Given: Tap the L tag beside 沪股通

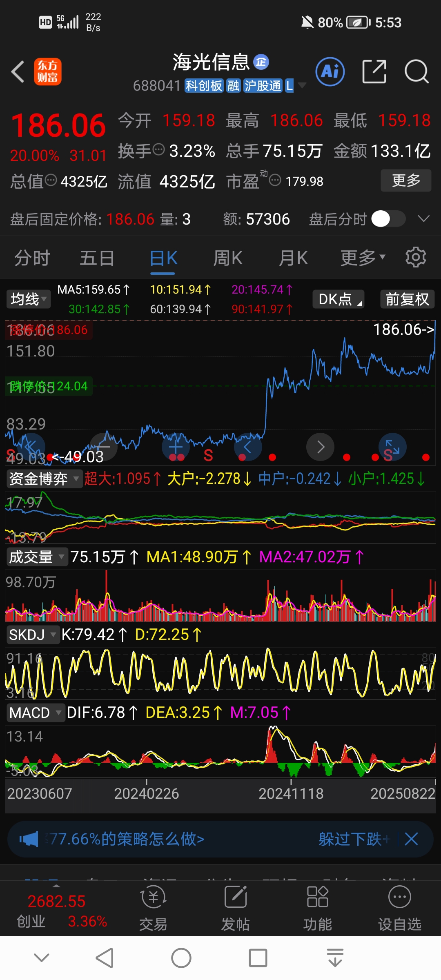Looking at the screenshot, I should point(289,86).
